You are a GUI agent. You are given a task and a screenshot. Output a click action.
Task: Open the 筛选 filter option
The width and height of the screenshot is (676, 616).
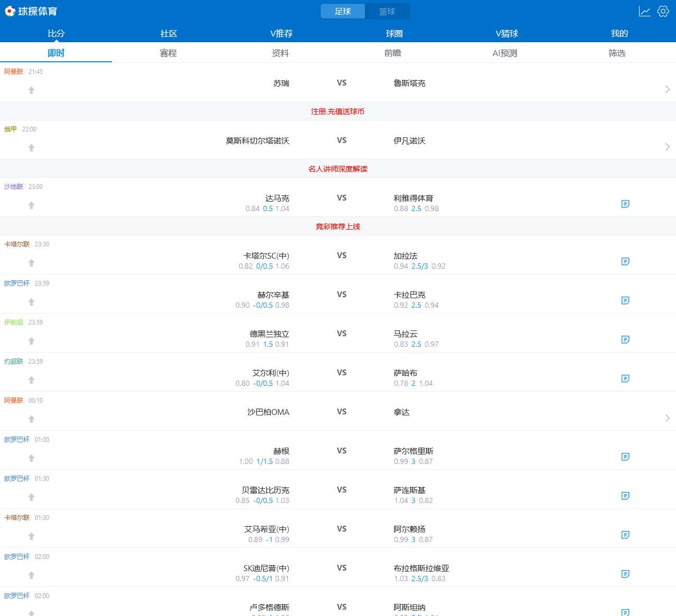617,53
